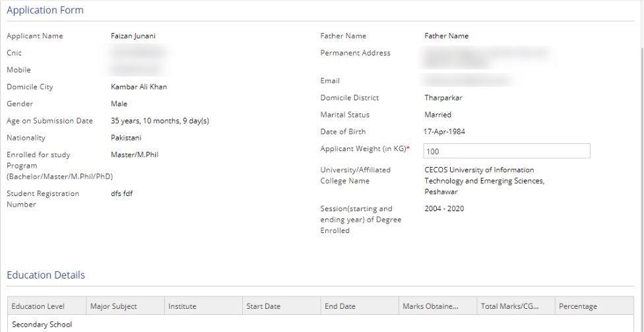Click the date of birth 17-Apr-1984
Viewport: 644px width, 332px height.
point(444,131)
